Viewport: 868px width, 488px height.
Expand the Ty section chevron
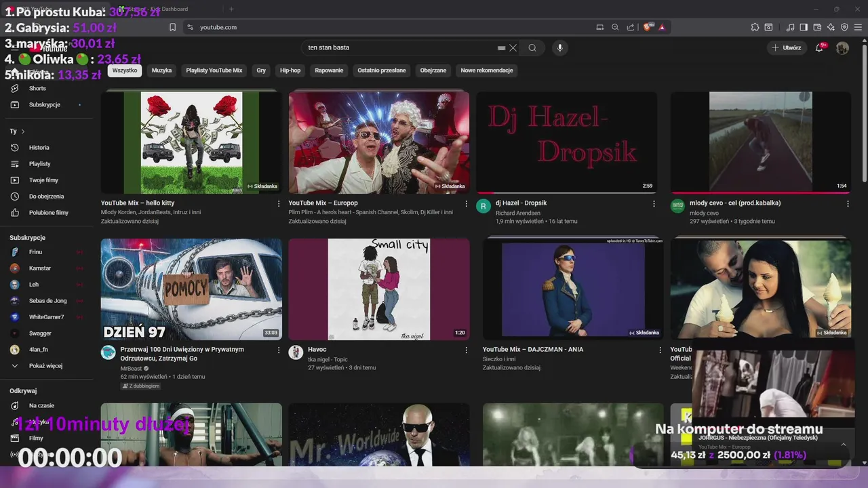[23, 131]
